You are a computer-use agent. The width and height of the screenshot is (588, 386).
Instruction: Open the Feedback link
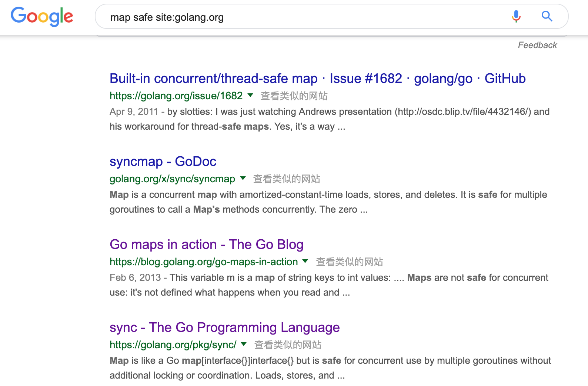point(537,45)
